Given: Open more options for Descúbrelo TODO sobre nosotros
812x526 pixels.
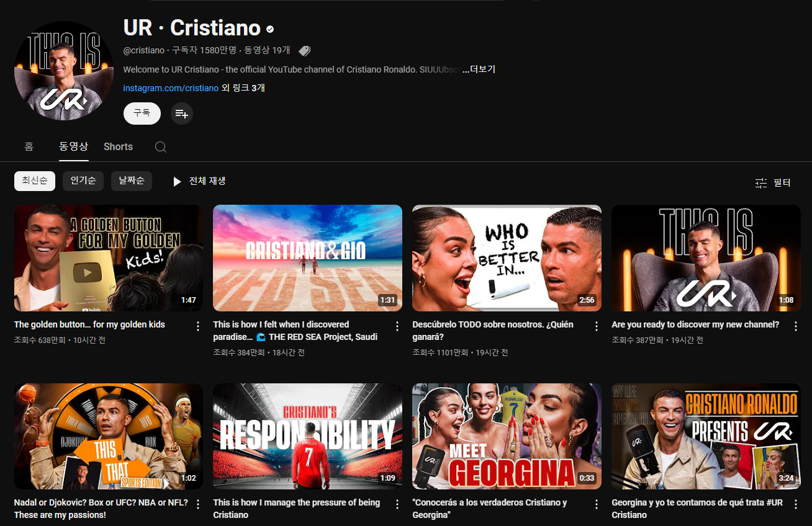Looking at the screenshot, I should point(597,326).
